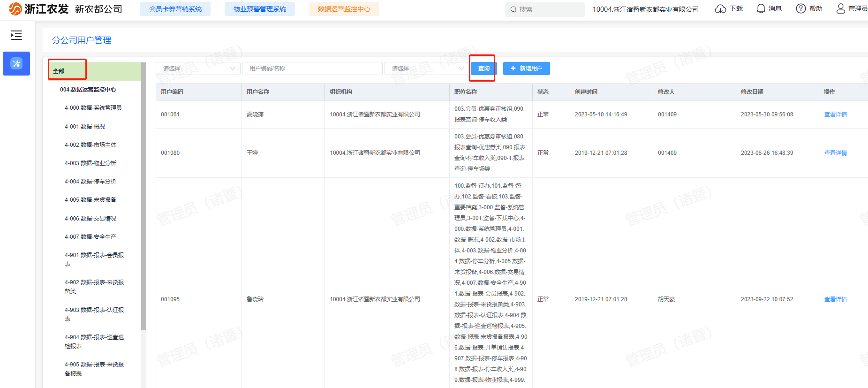
Task: Click the search magnifier icon
Action: pos(513,9)
